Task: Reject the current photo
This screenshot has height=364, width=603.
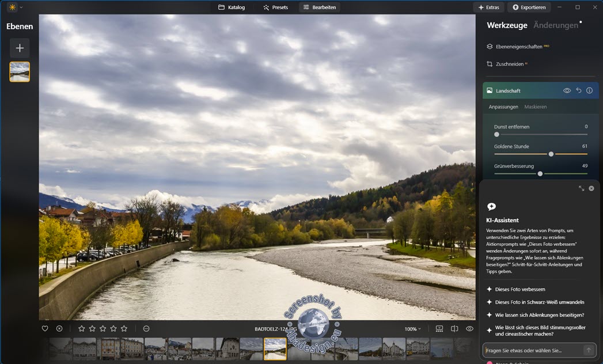Action: [x=59, y=328]
